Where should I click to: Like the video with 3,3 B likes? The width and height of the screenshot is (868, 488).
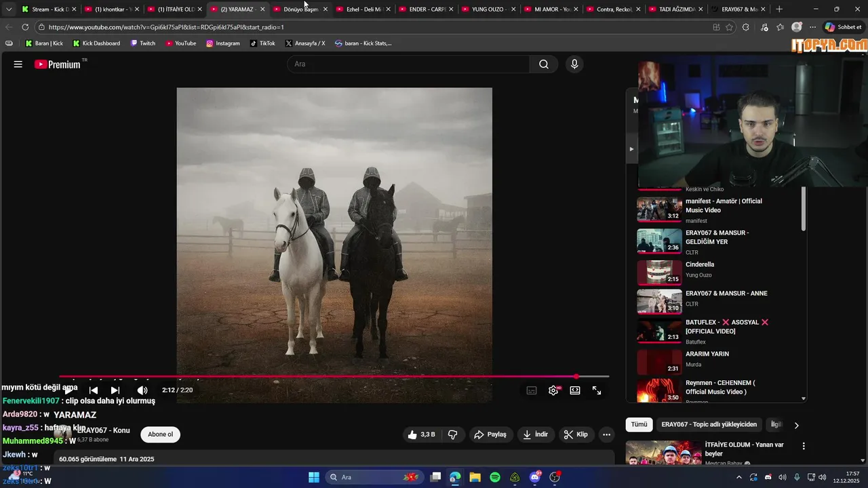[421, 434]
